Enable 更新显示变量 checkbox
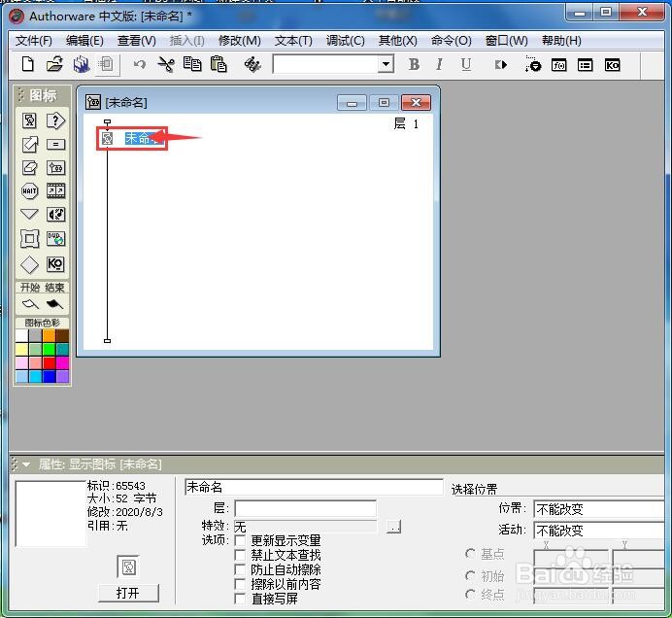This screenshot has height=618, width=672. [241, 541]
